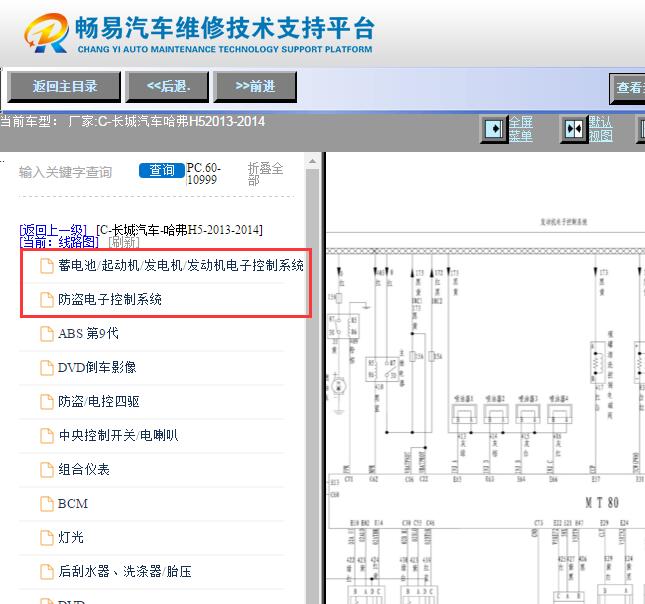Go forward with the >>前进 button
The width and height of the screenshot is (645, 604).
point(255,86)
